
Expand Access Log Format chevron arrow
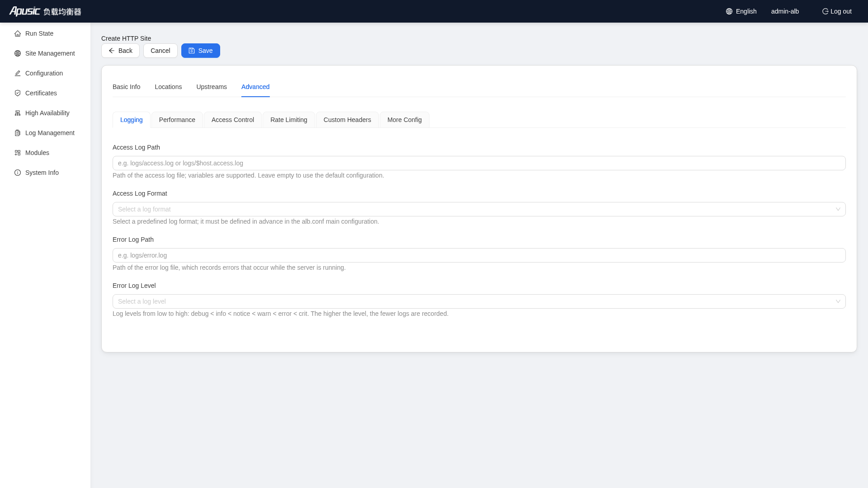point(838,209)
